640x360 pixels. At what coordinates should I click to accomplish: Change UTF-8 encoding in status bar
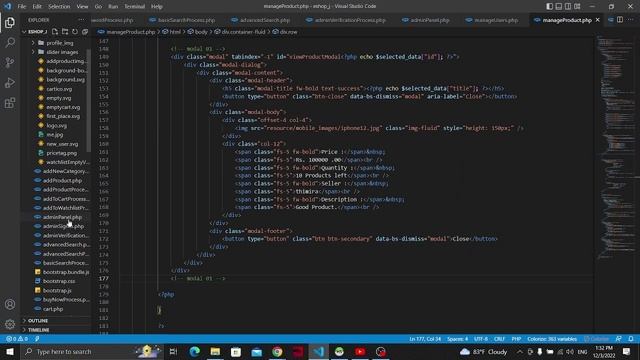pos(481,339)
